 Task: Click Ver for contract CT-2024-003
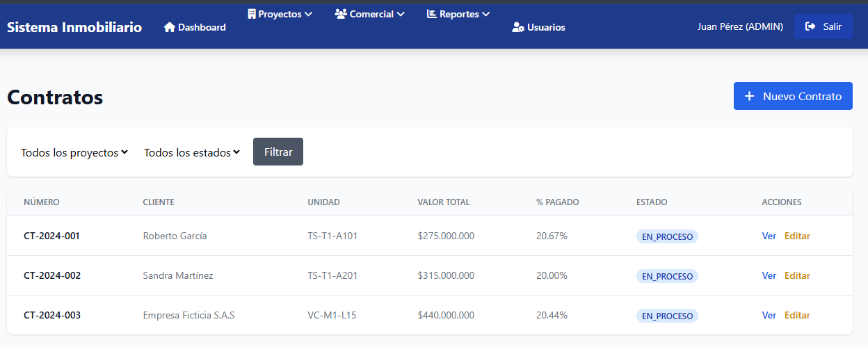(769, 315)
